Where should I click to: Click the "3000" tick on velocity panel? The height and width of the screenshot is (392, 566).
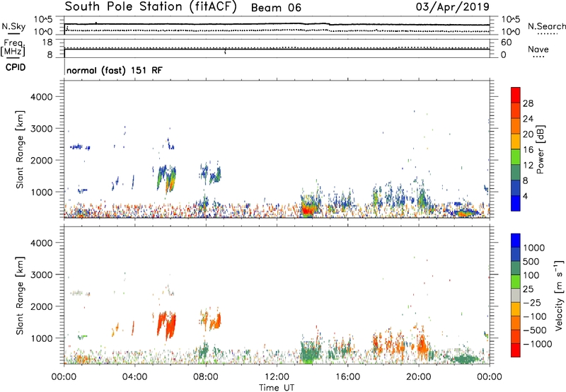[41, 275]
